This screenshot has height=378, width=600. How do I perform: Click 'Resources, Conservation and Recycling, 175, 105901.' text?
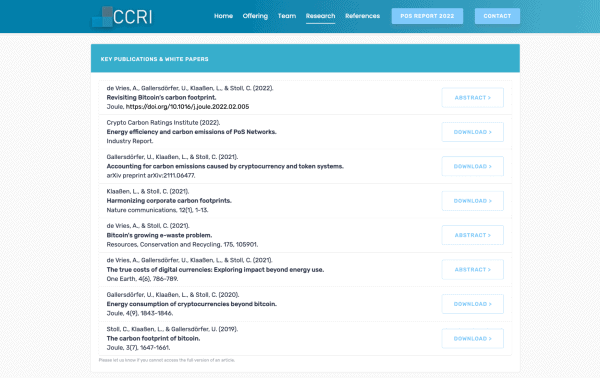[182, 244]
